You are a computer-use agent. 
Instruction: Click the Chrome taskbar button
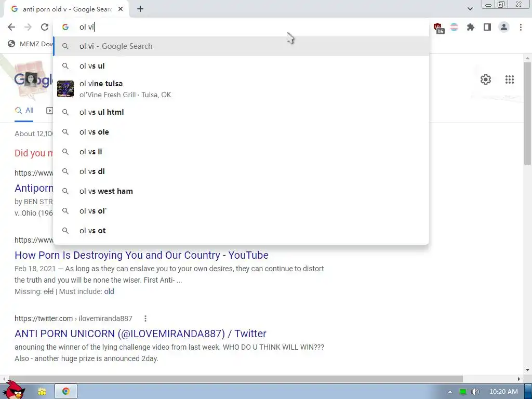[x=66, y=392]
